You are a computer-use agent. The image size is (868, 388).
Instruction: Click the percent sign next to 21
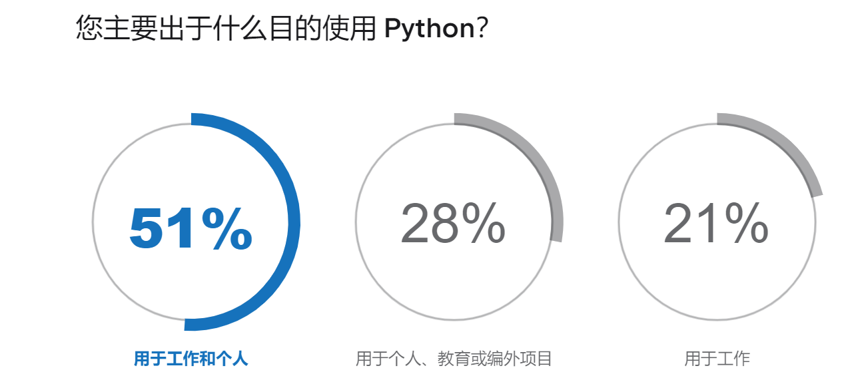pyautogui.click(x=744, y=224)
